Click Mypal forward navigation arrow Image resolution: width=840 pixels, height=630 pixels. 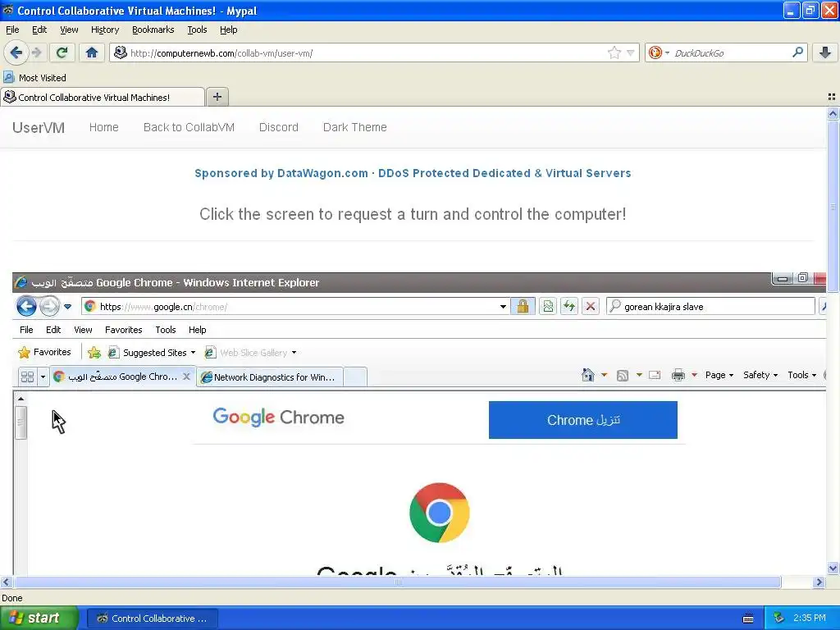tap(36, 52)
